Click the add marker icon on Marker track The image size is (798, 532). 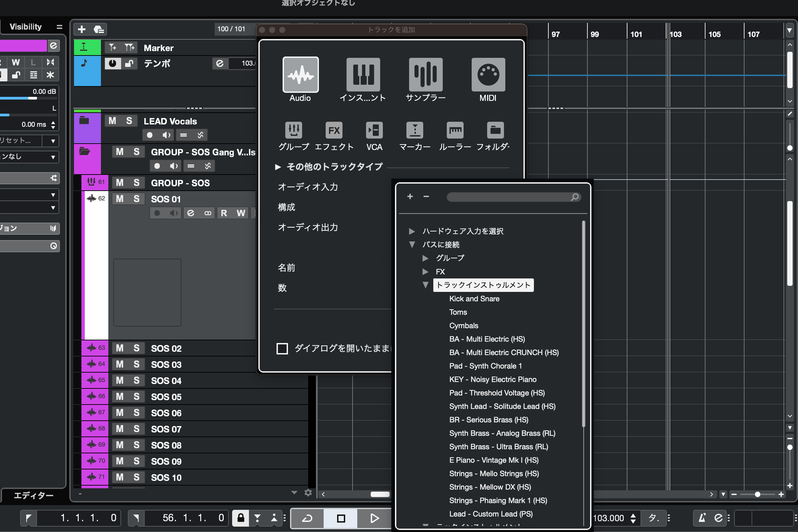pyautogui.click(x=113, y=47)
